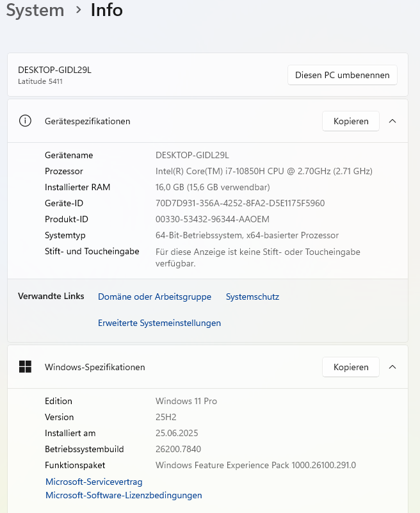Open Microsoft-Software-Lizenzbedingungen link

tap(124, 495)
